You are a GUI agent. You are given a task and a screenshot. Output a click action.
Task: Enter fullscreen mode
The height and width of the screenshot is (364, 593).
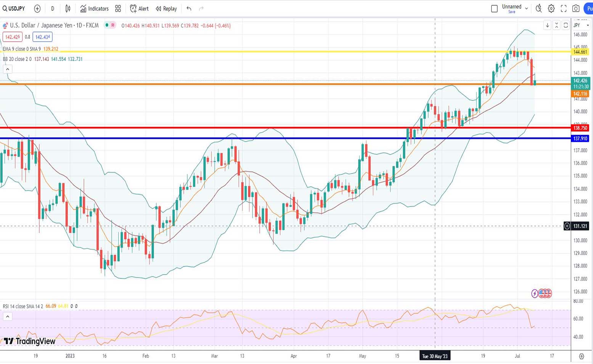pyautogui.click(x=564, y=8)
